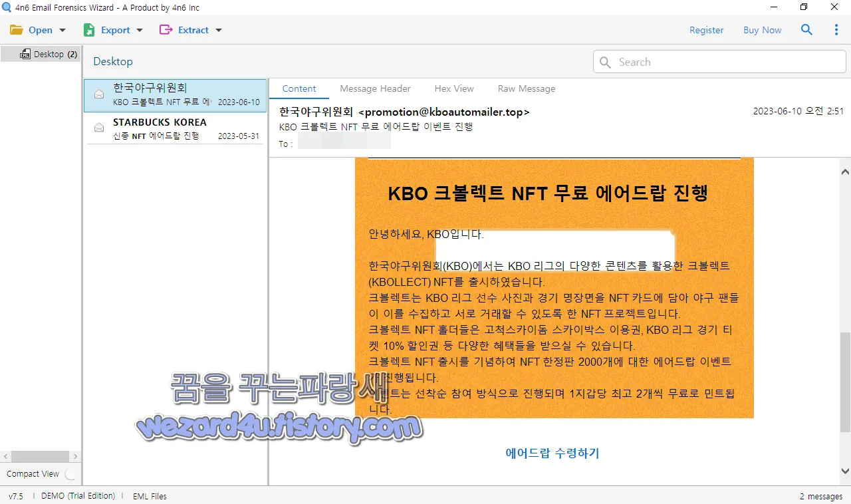This screenshot has width=851, height=504.
Task: Click the magnifier icon inside the Search box
Action: click(605, 62)
